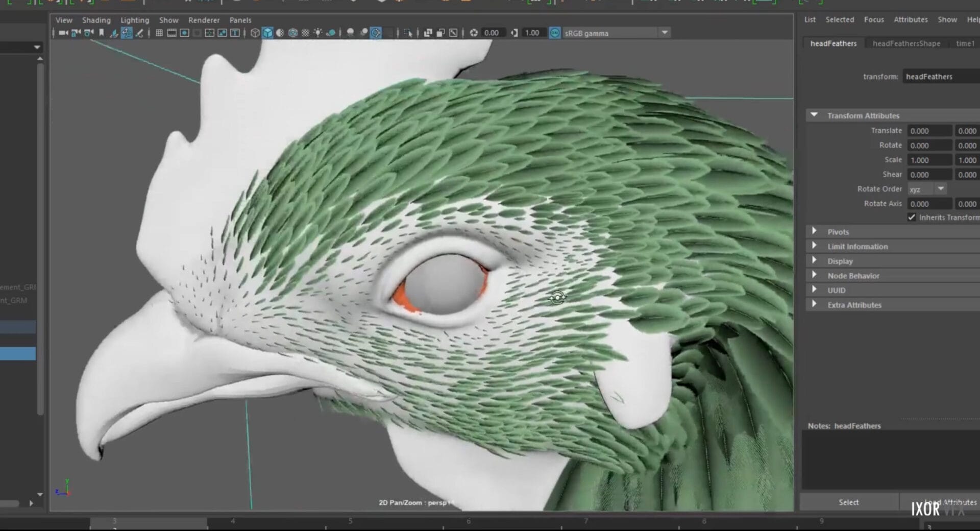Open the viewport Lighting menu

pyautogui.click(x=135, y=20)
